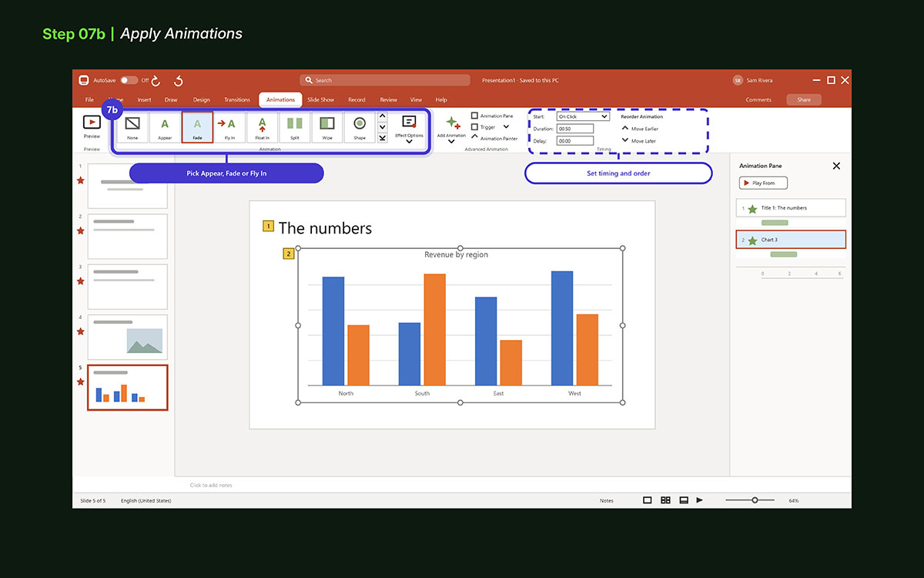The width and height of the screenshot is (924, 578).
Task: Open the Review tab
Action: point(389,99)
